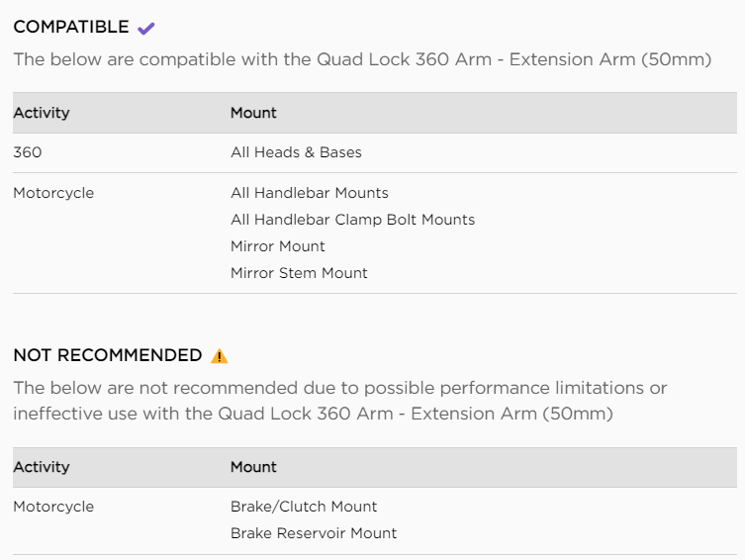Open the All Handlebar Mounts entry
This screenshot has width=745, height=560.
coord(309,193)
